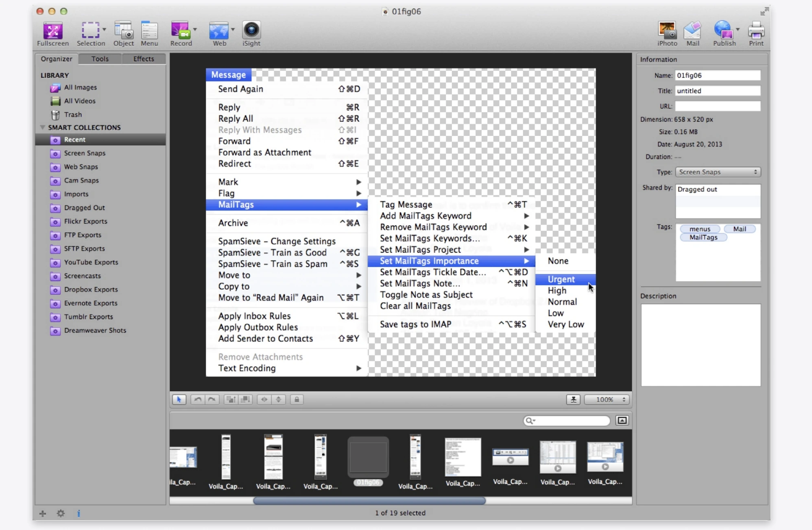
Task: Click the Title field showing untitled
Action: 718,91
